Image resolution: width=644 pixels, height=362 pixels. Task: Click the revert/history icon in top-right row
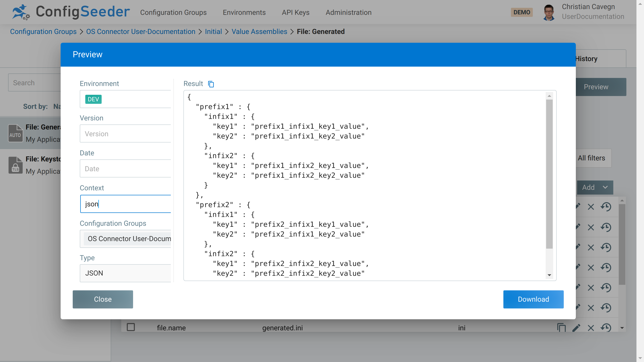[606, 207]
